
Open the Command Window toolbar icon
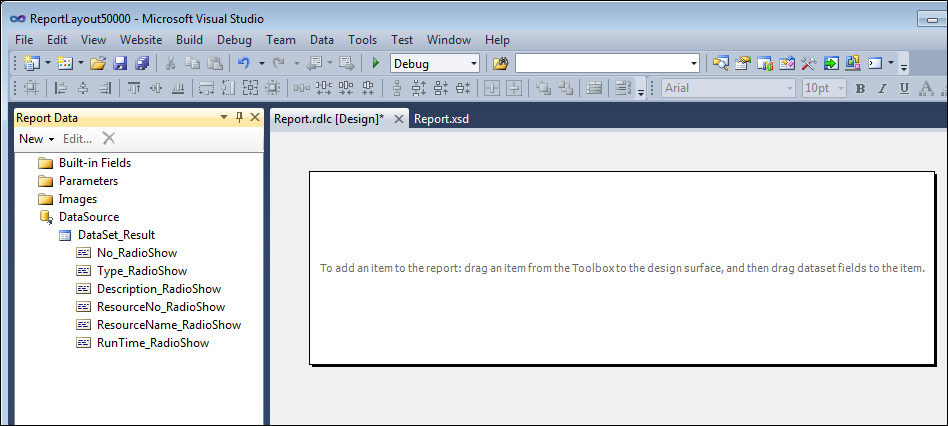tap(875, 63)
